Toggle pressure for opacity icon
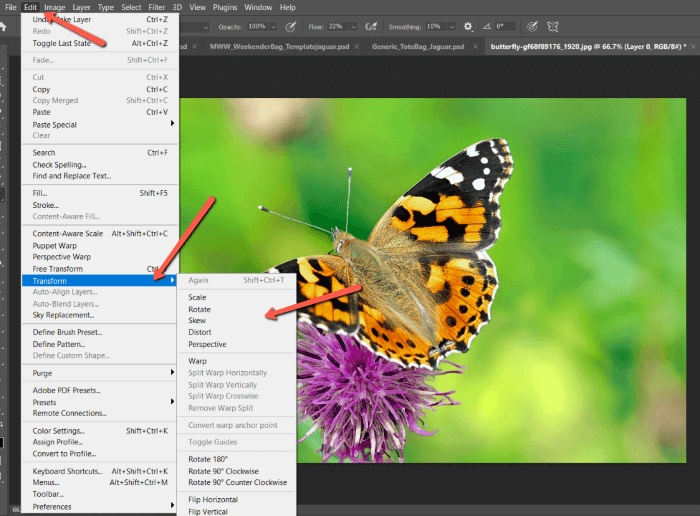Viewport: 700px width, 516px height. click(290, 26)
